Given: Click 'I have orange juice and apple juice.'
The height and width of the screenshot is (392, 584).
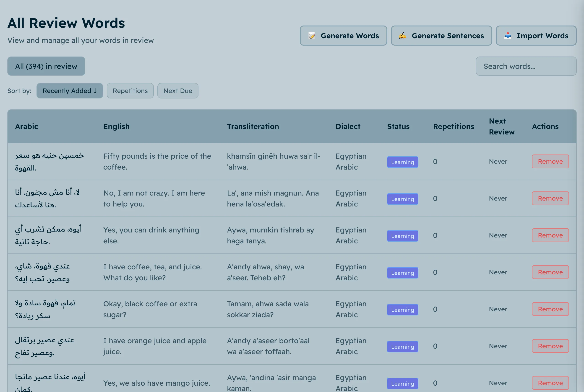Looking at the screenshot, I should click(x=155, y=346).
